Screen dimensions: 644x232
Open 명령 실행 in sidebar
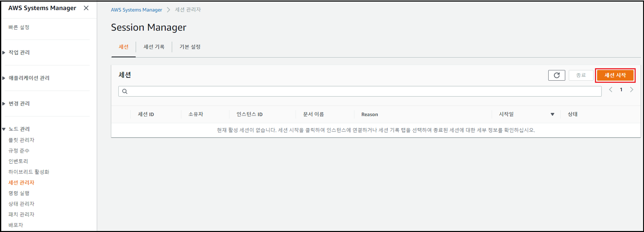click(19, 193)
